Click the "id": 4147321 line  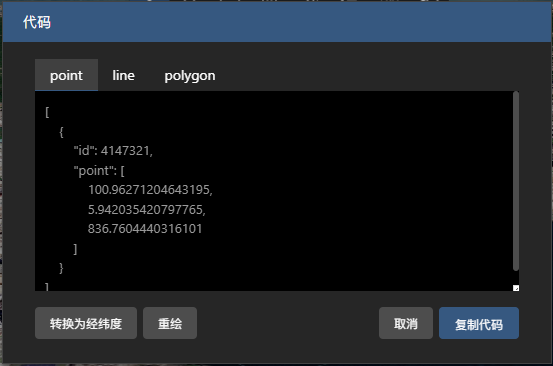click(113, 151)
